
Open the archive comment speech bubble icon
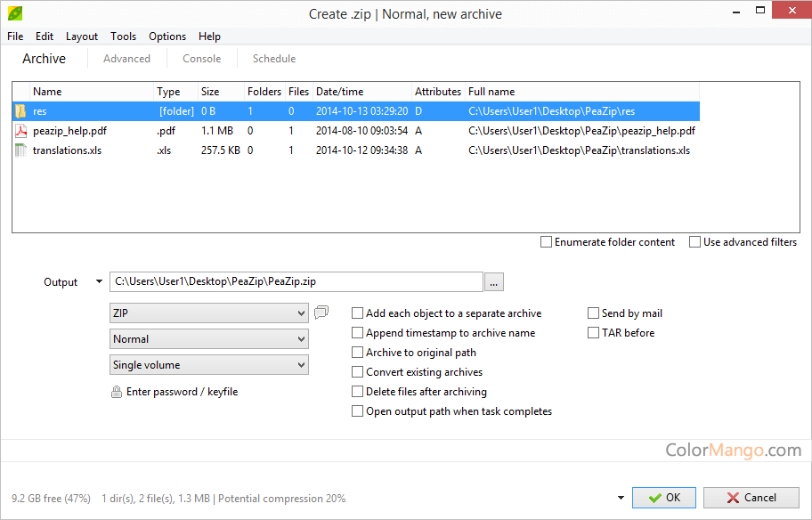pos(321,312)
